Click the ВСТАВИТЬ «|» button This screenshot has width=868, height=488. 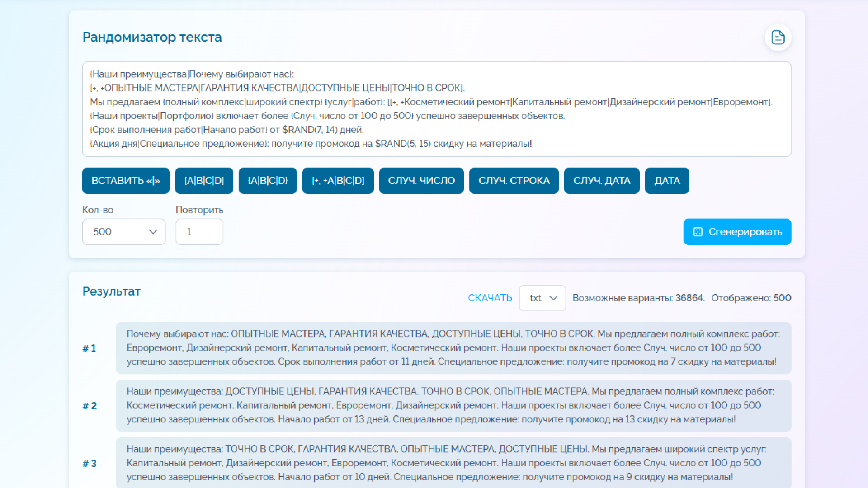[126, 181]
